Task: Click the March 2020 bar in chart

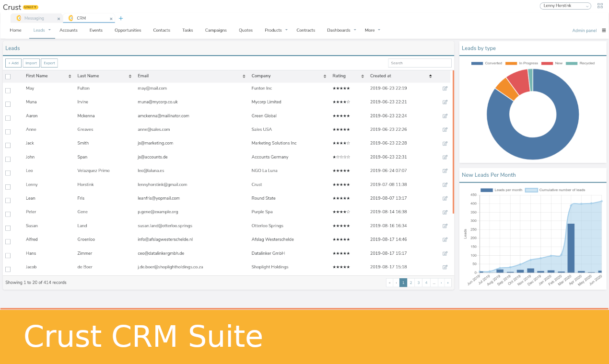Action: tap(571, 248)
